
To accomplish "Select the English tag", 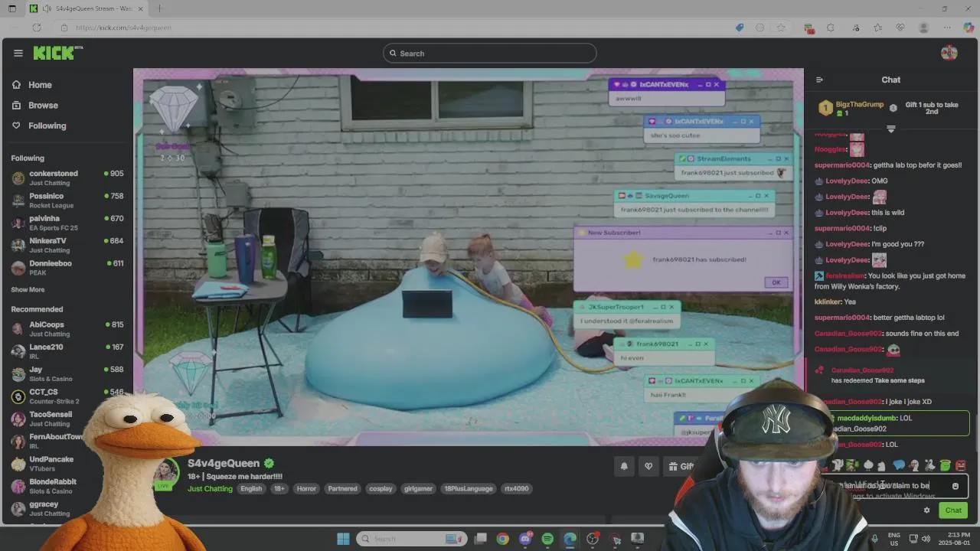I will click(x=251, y=488).
